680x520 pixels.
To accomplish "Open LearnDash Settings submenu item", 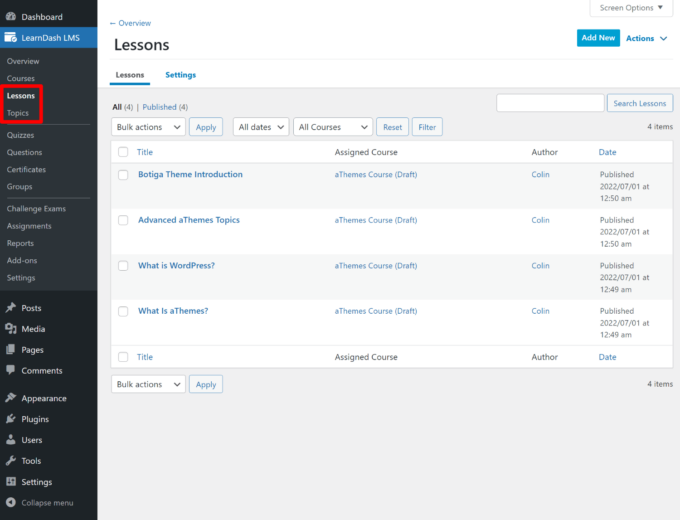I will tap(21, 278).
